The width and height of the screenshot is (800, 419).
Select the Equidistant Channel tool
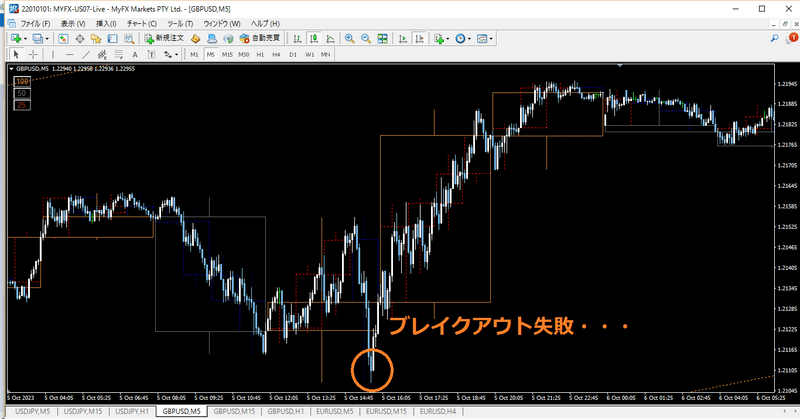pos(102,54)
